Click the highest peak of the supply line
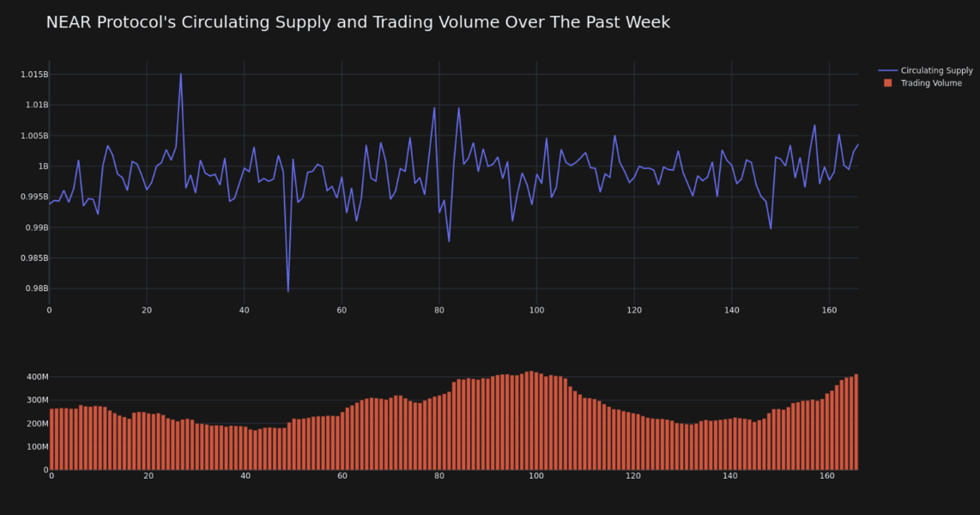 181,75
